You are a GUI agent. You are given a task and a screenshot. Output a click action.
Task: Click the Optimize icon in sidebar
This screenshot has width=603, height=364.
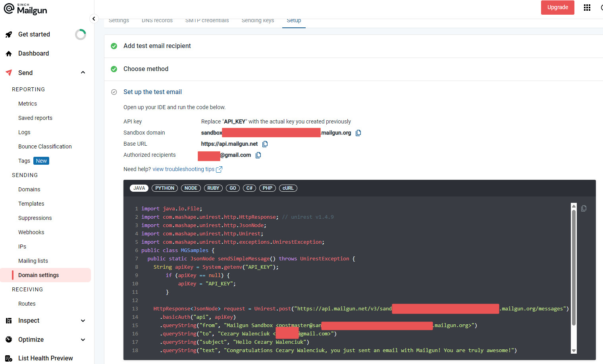click(9, 340)
